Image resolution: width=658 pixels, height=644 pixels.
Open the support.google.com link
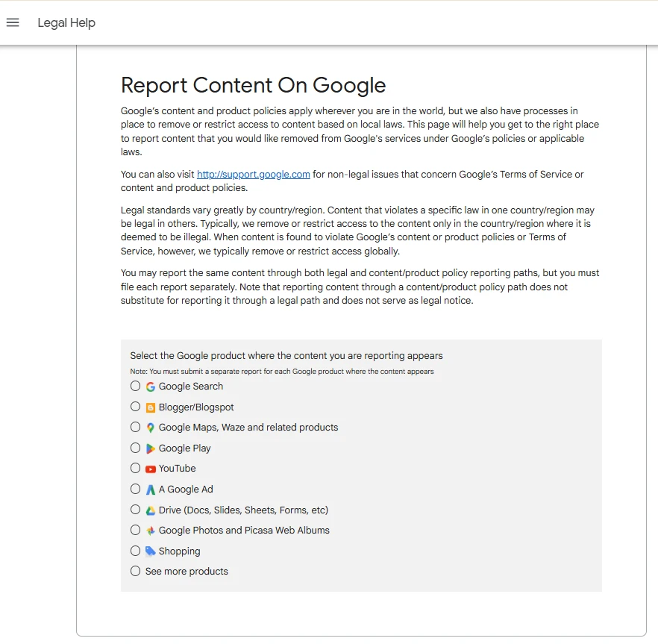pyautogui.click(x=253, y=175)
